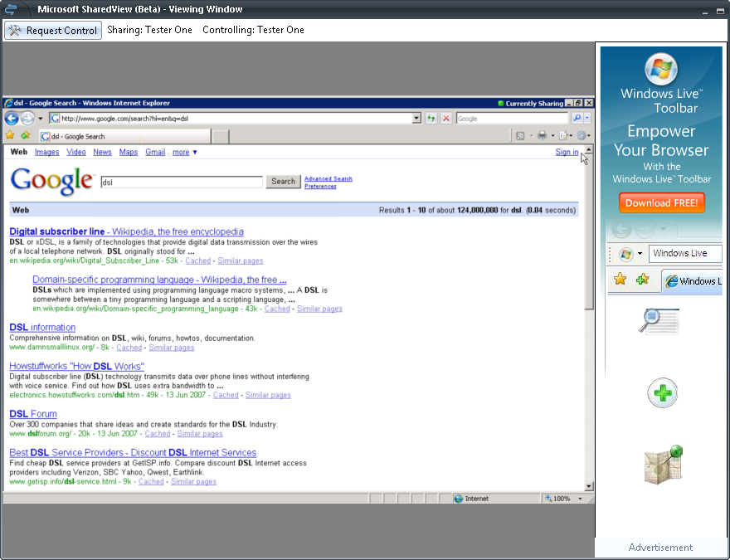
Task: Open Google Video link
Action: pos(75,152)
